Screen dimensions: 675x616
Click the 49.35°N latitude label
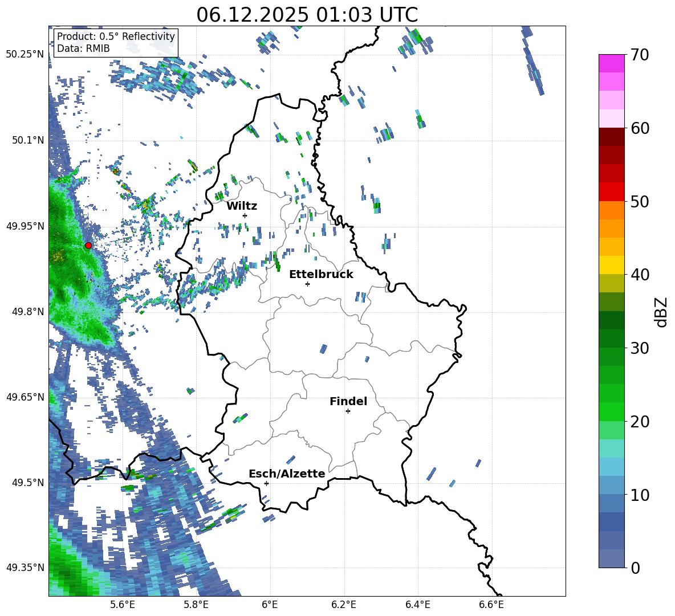tap(25, 568)
